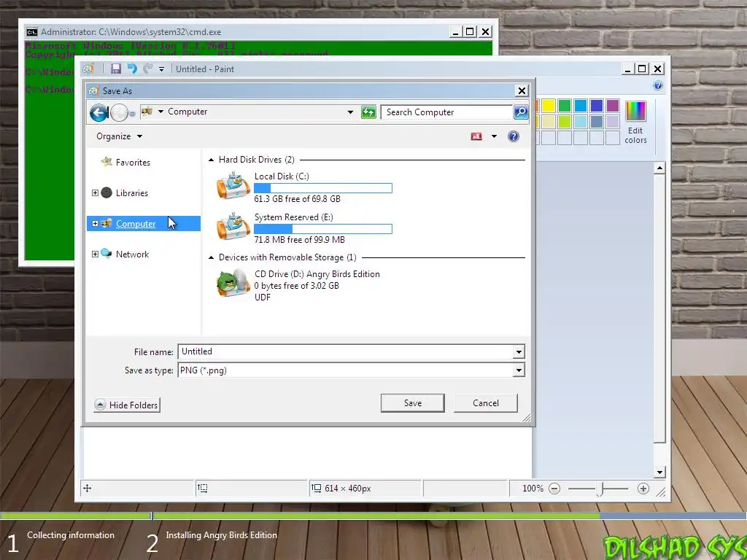
Task: Select the System Reserved (E:) drive icon
Action: click(233, 227)
